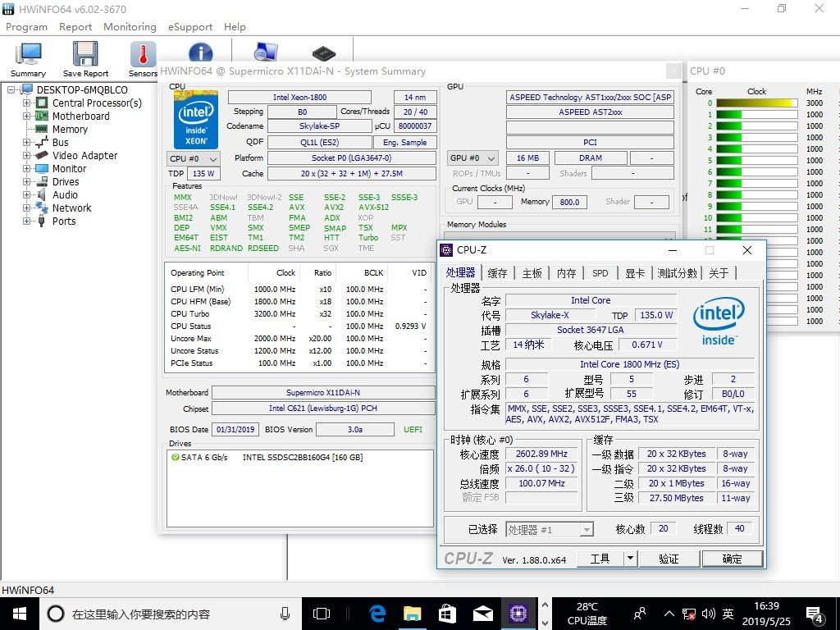
Task: Open Task View on the taskbar
Action: [321, 614]
